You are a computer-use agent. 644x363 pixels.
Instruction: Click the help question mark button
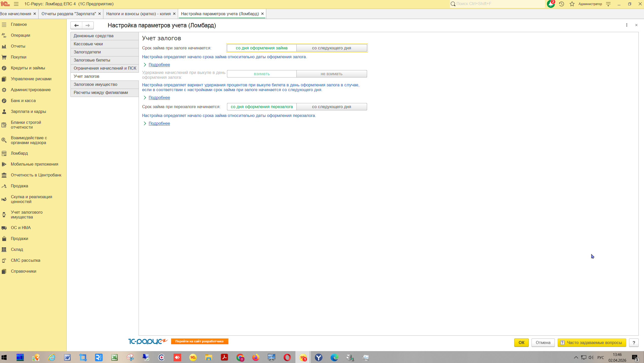tap(634, 342)
